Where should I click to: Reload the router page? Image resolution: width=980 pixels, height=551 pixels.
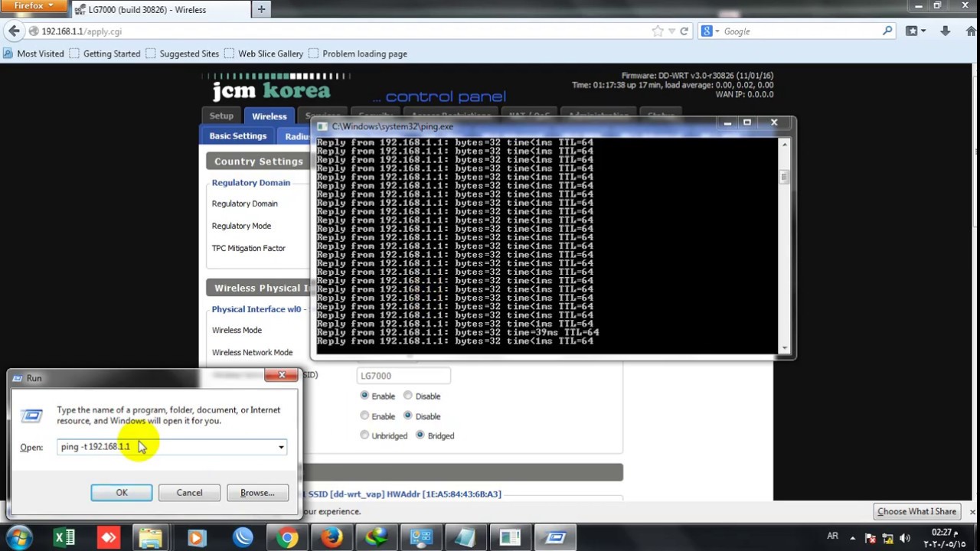(x=684, y=31)
